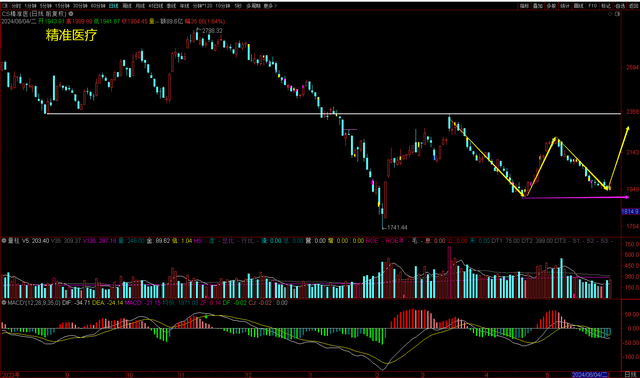Click the low price label 1741.44
Image resolution: width=640 pixels, height=378 pixels.
coord(397,227)
